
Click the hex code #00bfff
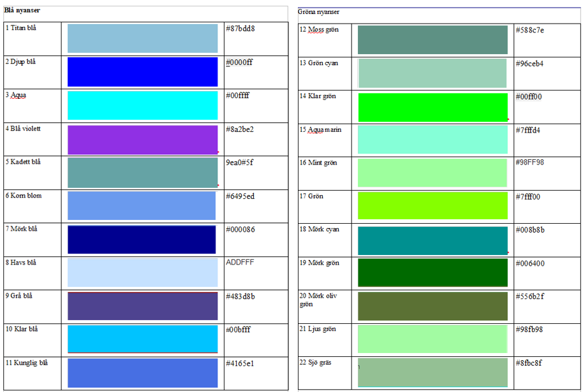[x=239, y=330]
